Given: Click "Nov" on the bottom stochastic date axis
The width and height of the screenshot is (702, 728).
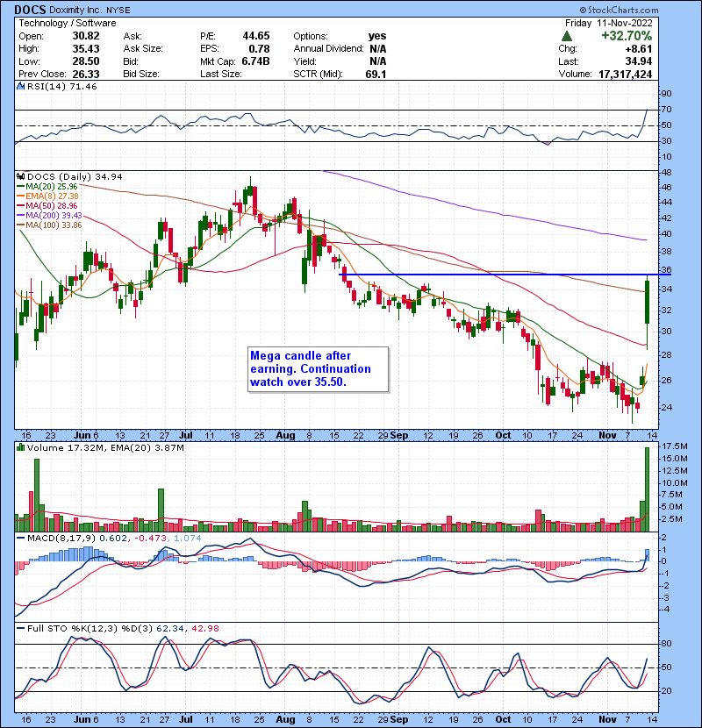Looking at the screenshot, I should pyautogui.click(x=607, y=719).
